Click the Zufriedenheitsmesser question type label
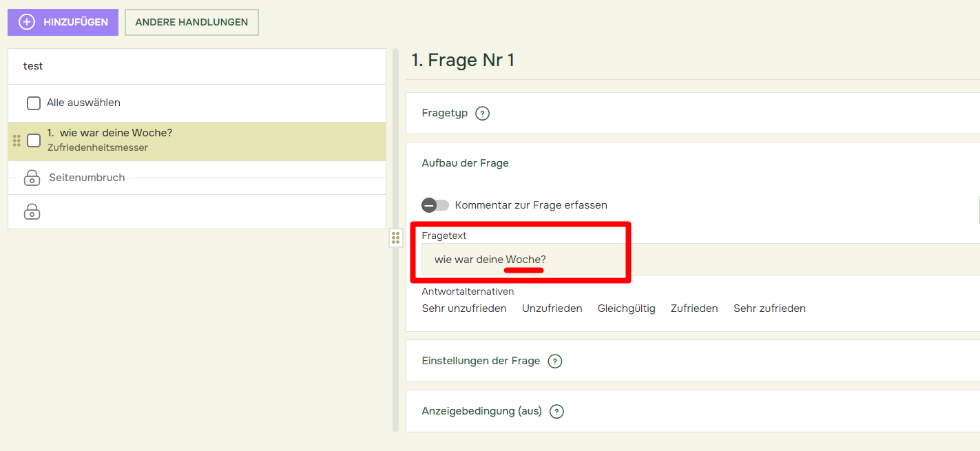The width and height of the screenshot is (980, 451). pyautogui.click(x=98, y=147)
